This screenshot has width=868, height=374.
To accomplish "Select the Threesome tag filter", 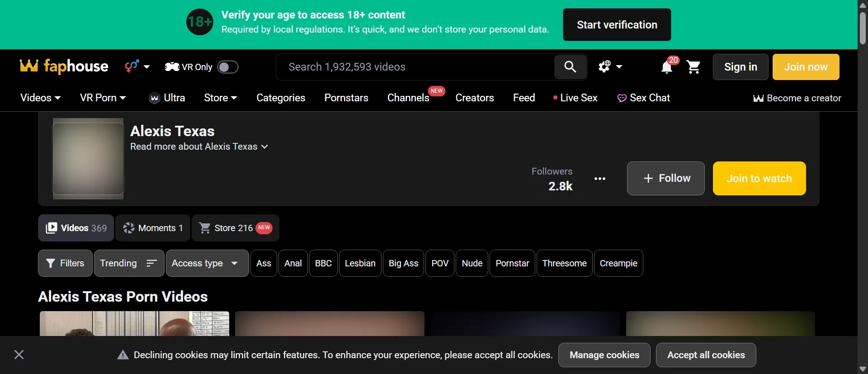I will tap(564, 263).
